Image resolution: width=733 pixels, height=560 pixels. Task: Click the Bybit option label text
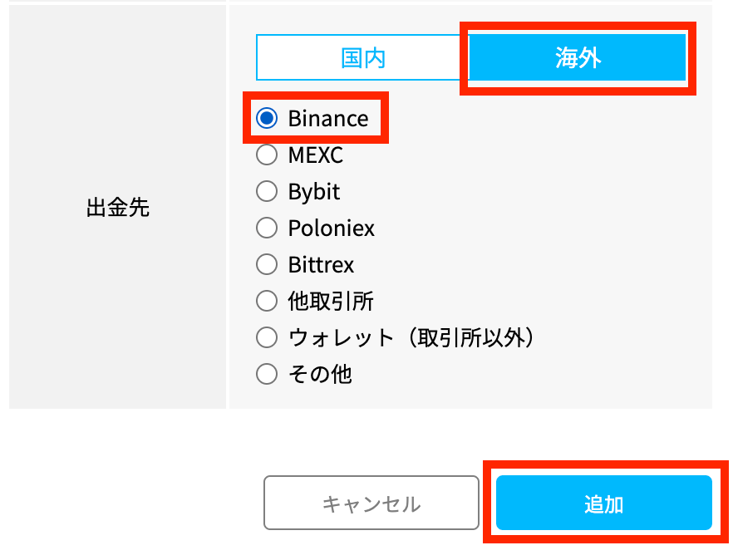(x=314, y=192)
